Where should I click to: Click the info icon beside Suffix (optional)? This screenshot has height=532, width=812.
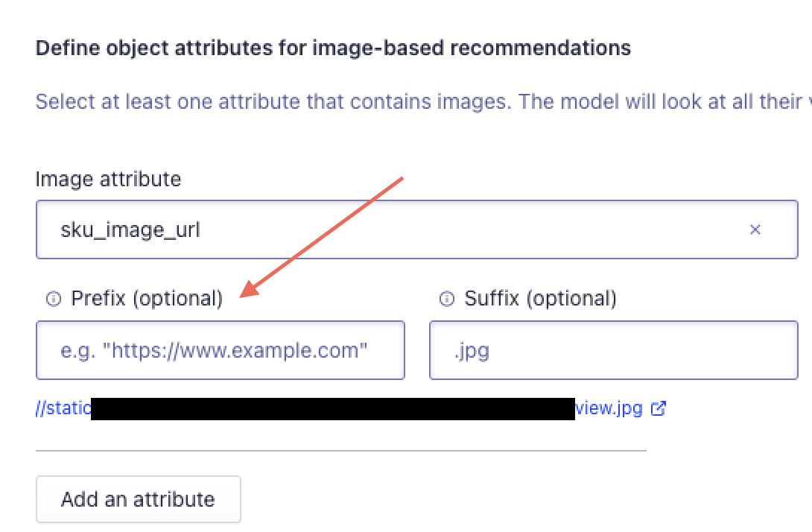click(x=447, y=299)
